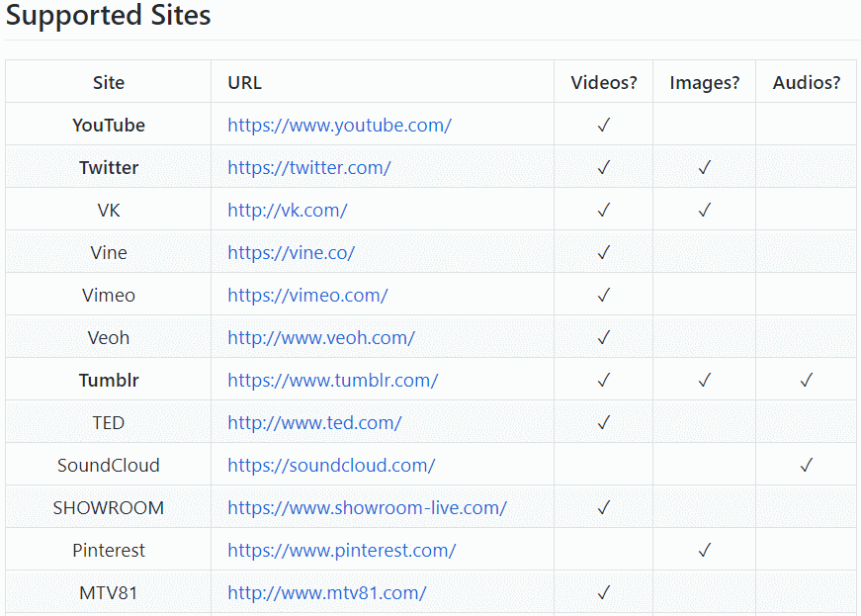Click the Audios checkmark for Tumblr
Viewport: 861px width, 616px height.
click(x=807, y=381)
